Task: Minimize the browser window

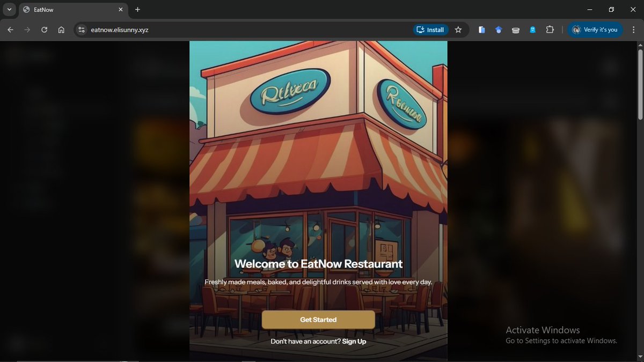Action: click(x=590, y=10)
